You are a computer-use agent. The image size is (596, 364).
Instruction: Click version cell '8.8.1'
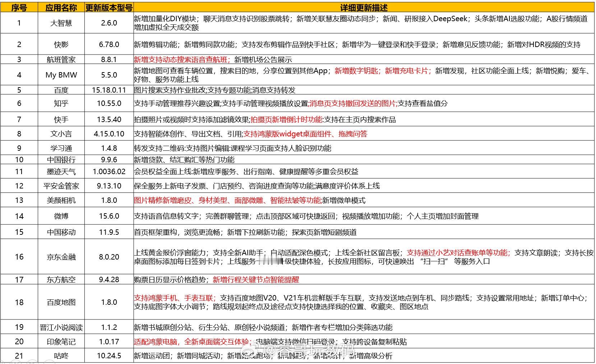[109, 60]
